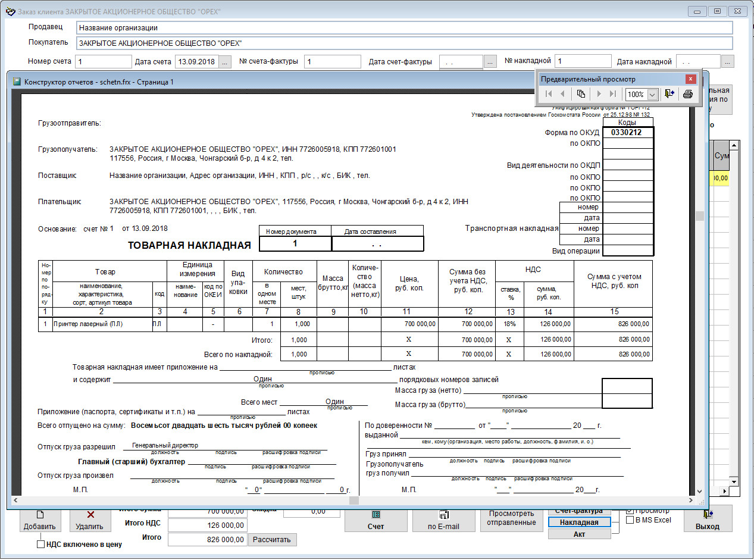
Task: Close preview with the exit door icon
Action: coord(669,94)
